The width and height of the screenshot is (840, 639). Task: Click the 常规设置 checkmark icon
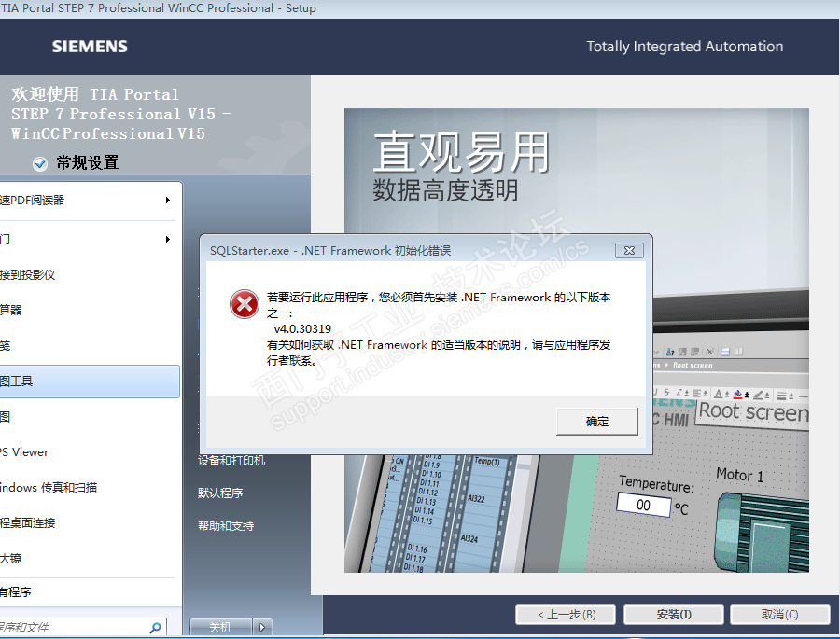click(40, 163)
